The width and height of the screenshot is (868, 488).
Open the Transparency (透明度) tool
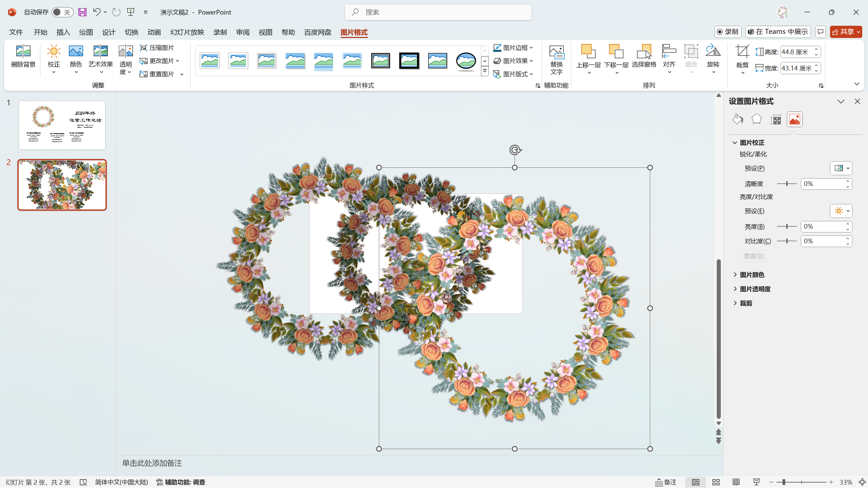126,59
